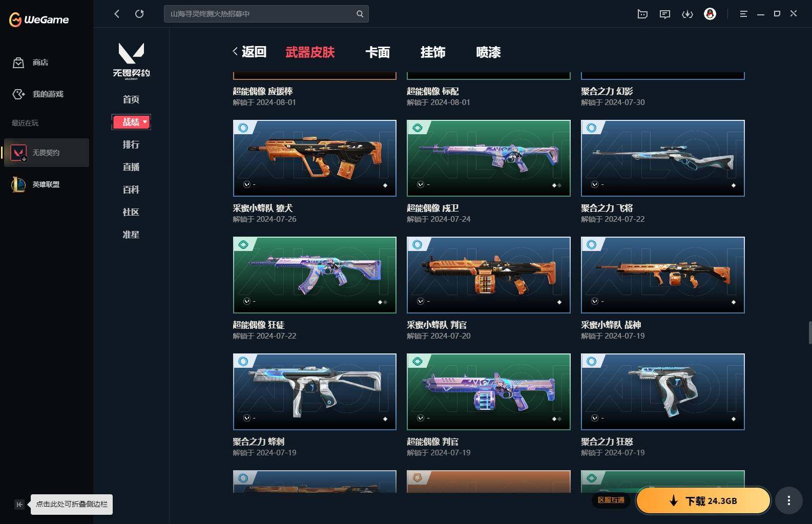Click the 超能偶像 标配 skin name
The image size is (812, 524).
(433, 91)
